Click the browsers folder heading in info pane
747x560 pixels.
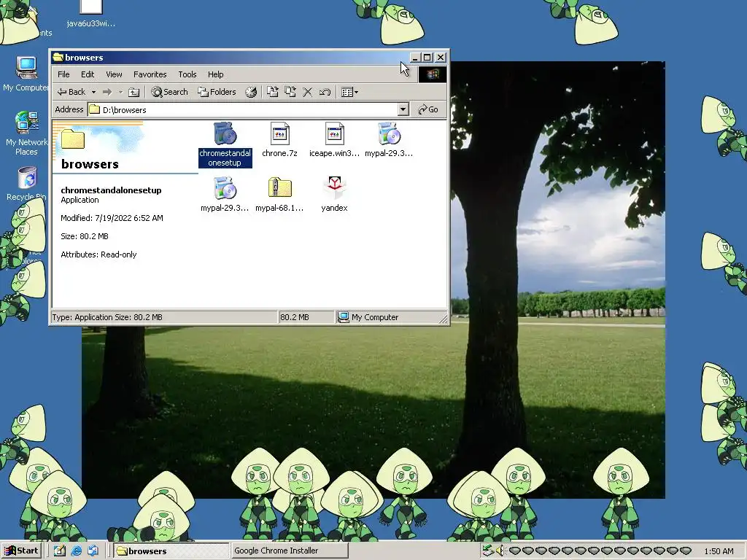[90, 164]
